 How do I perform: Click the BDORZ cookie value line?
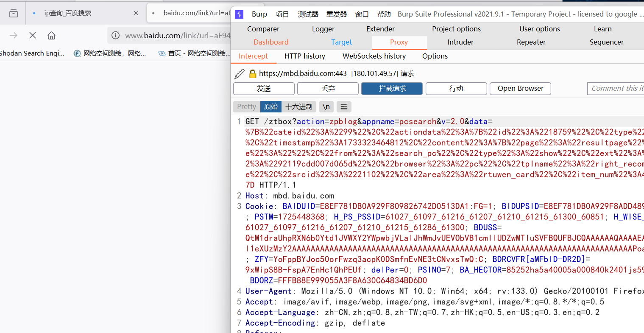pyautogui.click(x=338, y=281)
